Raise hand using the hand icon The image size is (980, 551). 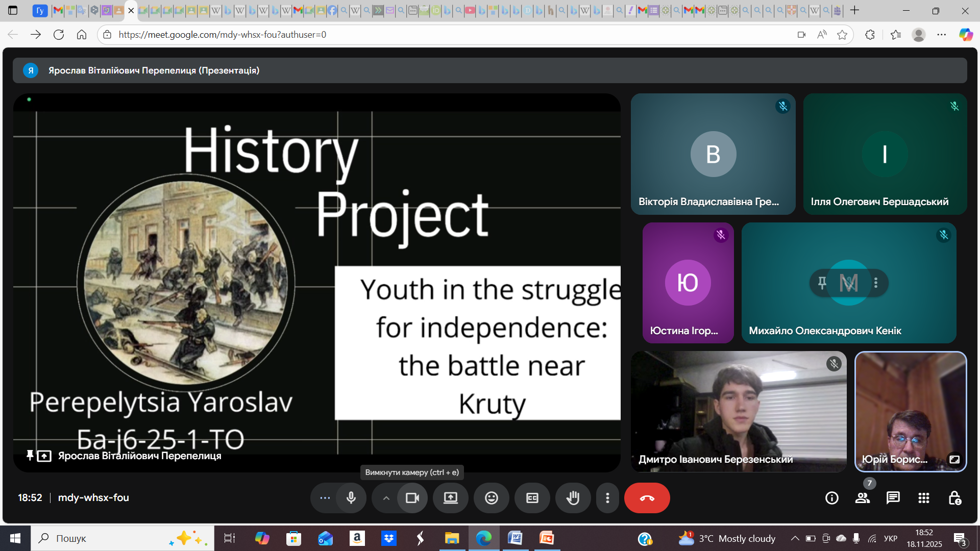[x=573, y=498]
